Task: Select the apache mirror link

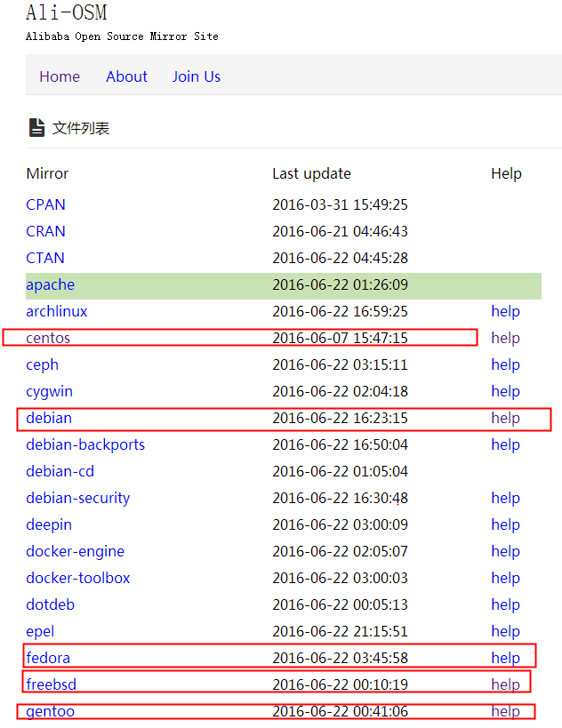Action: tap(51, 284)
